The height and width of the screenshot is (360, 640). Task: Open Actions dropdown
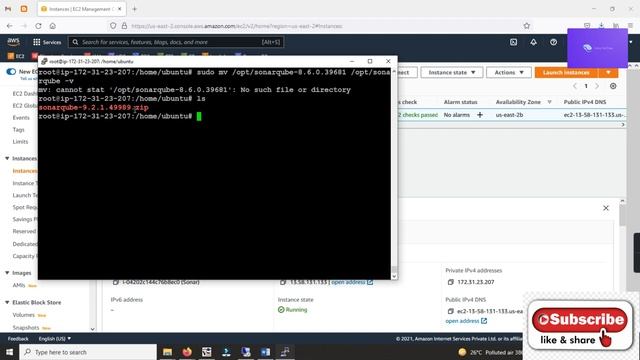[x=509, y=72]
